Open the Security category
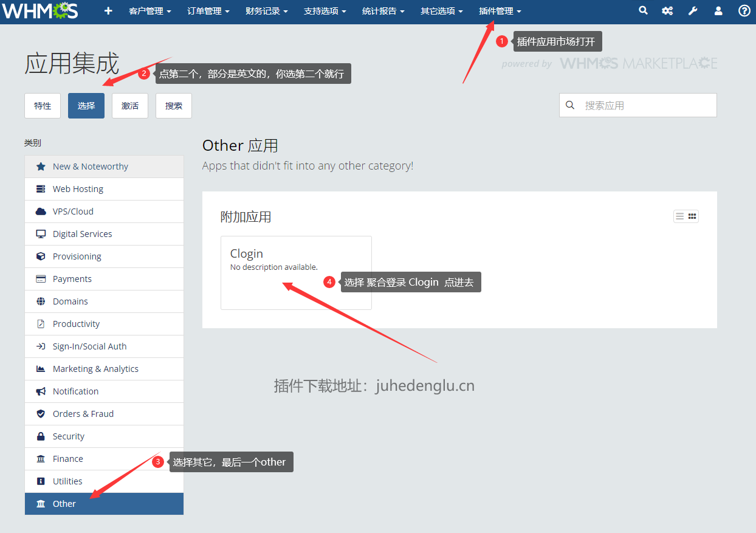 (104, 436)
